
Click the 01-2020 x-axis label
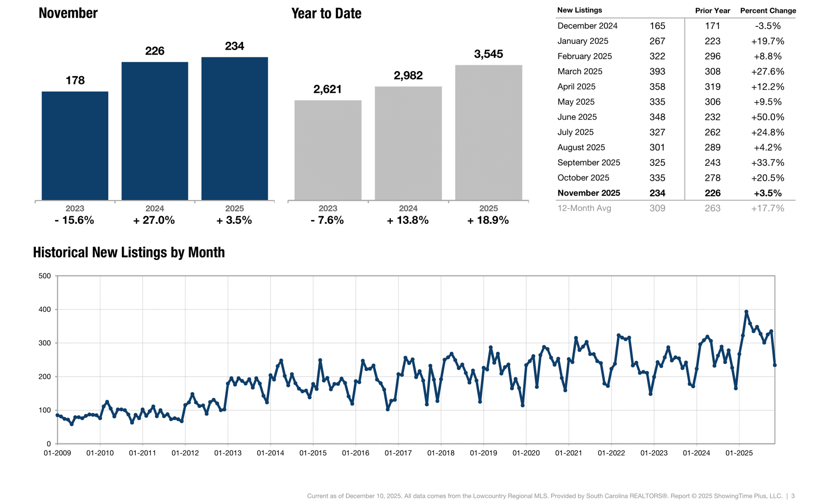tap(526, 453)
